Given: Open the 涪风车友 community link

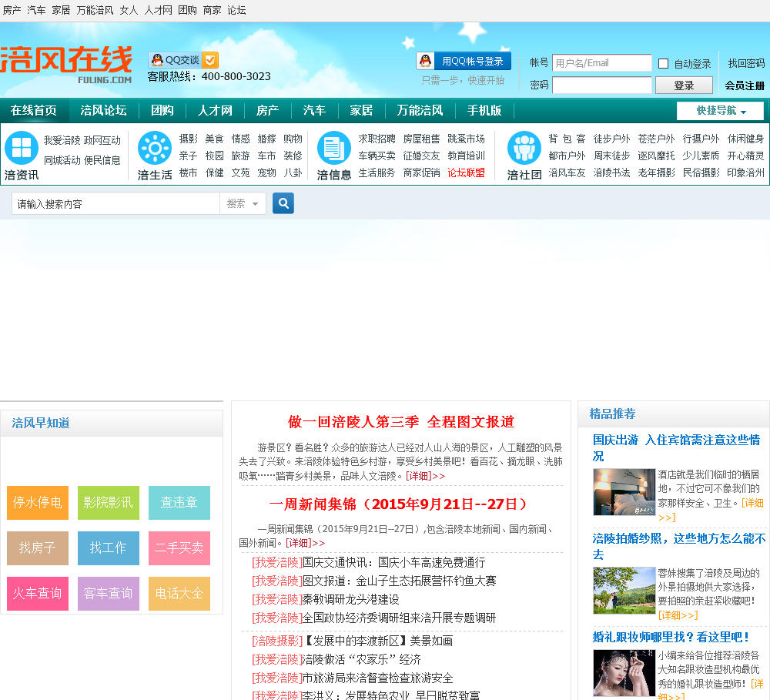Looking at the screenshot, I should (567, 173).
